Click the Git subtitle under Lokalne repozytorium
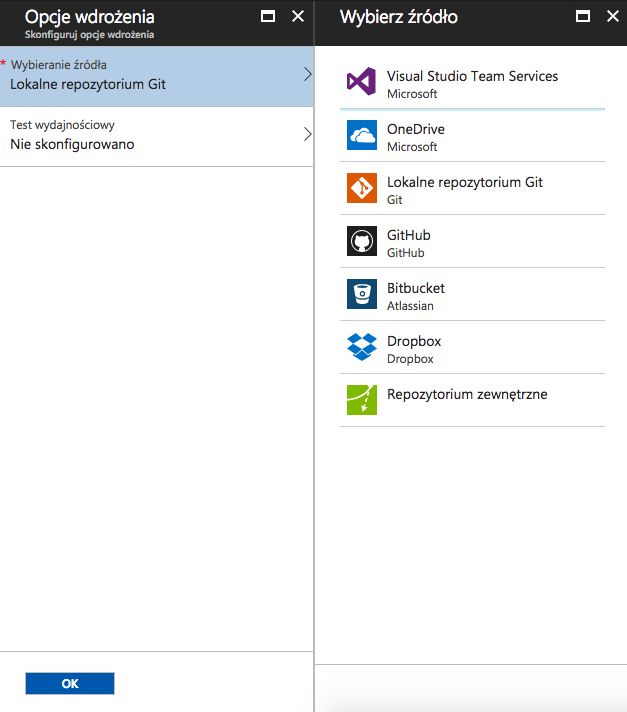 395,200
